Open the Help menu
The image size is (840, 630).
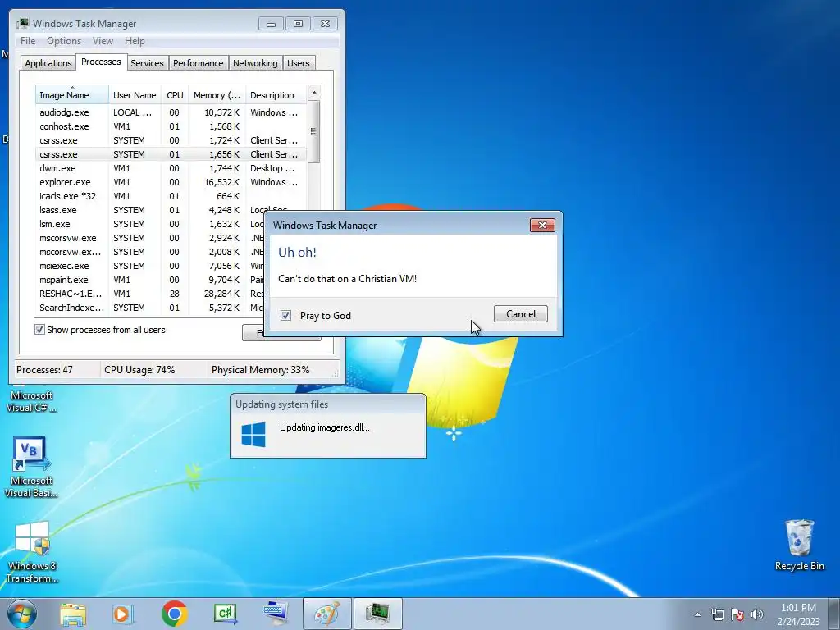135,41
